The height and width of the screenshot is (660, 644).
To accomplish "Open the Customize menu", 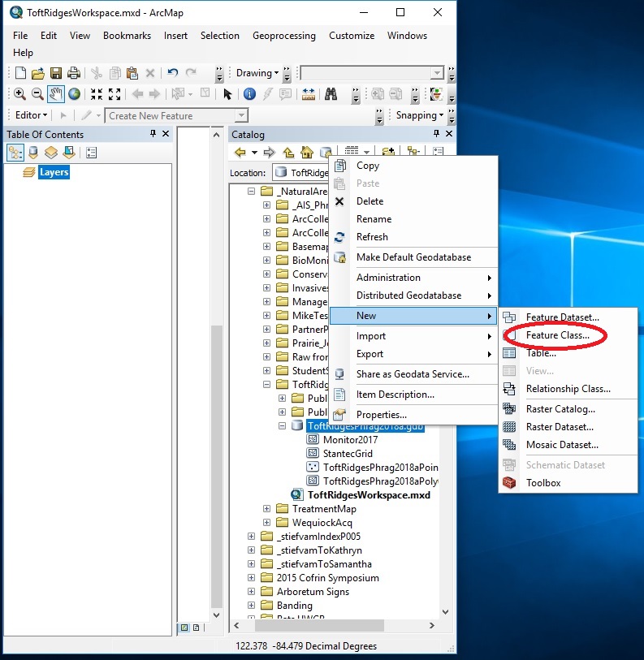I will pos(352,36).
